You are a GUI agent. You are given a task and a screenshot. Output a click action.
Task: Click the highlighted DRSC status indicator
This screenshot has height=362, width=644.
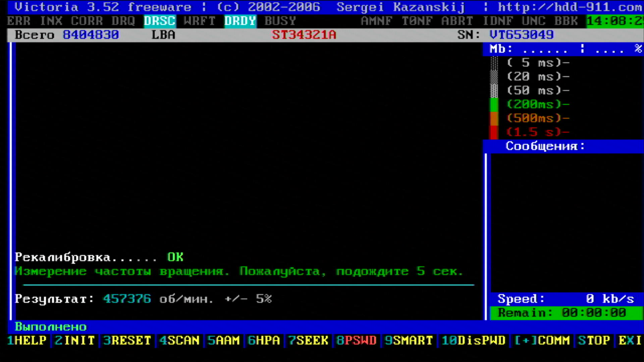pyautogui.click(x=160, y=21)
